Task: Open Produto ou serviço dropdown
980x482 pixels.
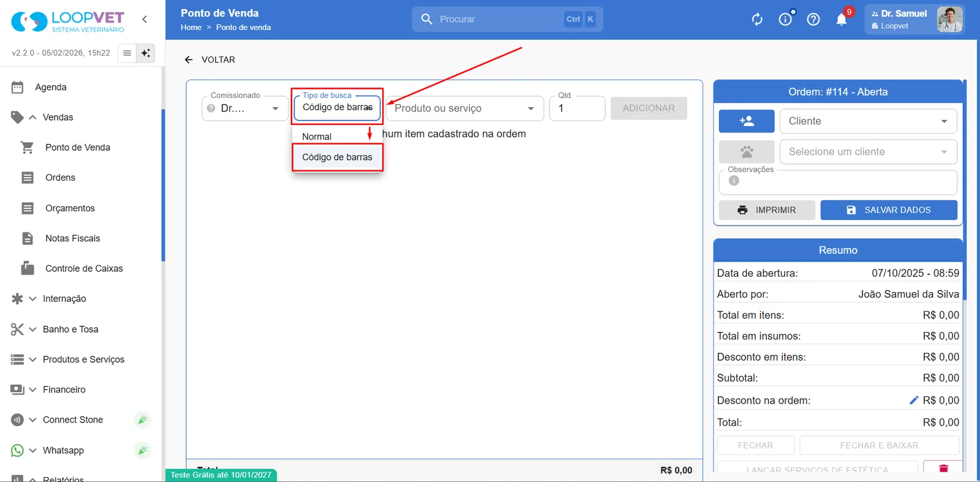Action: coord(465,108)
